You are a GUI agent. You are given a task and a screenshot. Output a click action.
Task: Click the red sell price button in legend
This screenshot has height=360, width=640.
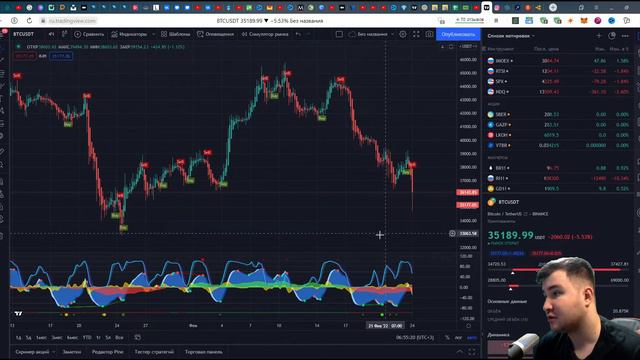[x=24, y=56]
